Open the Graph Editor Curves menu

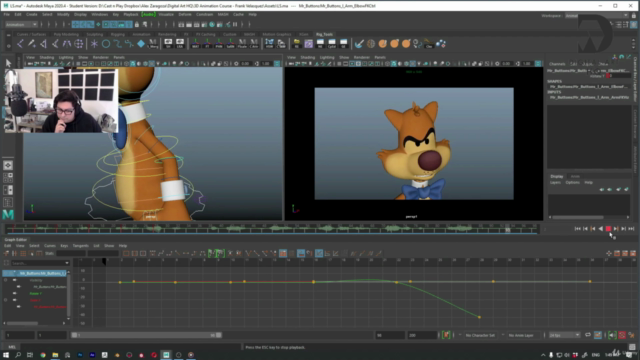49,246
